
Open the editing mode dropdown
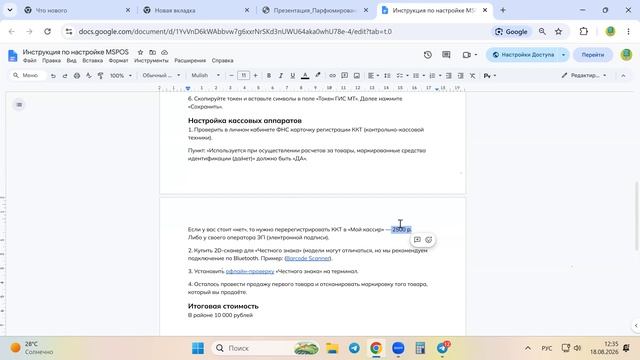click(x=584, y=76)
